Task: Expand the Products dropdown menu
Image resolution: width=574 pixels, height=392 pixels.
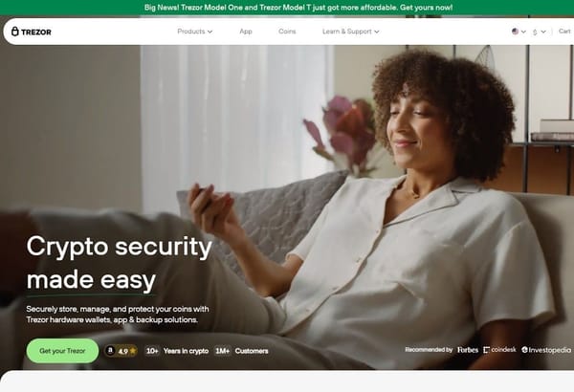Action: [195, 32]
